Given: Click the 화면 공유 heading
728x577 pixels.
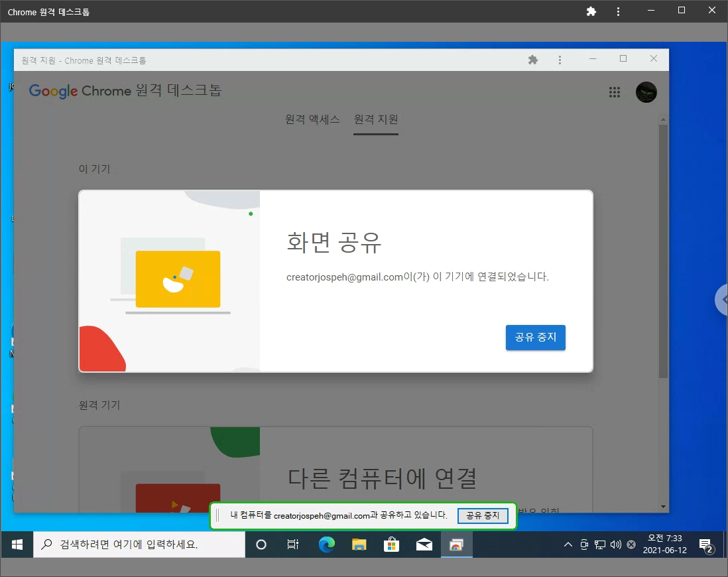Looking at the screenshot, I should coord(334,242).
